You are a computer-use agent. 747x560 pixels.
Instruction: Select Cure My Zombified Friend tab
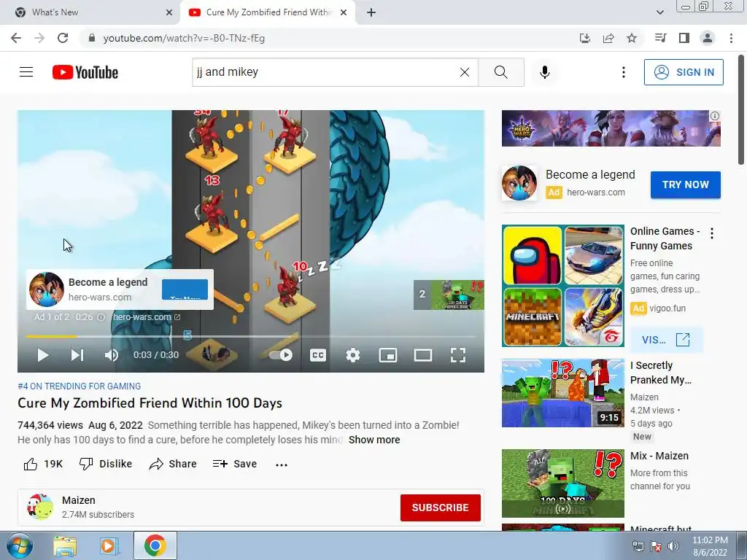[267, 12]
